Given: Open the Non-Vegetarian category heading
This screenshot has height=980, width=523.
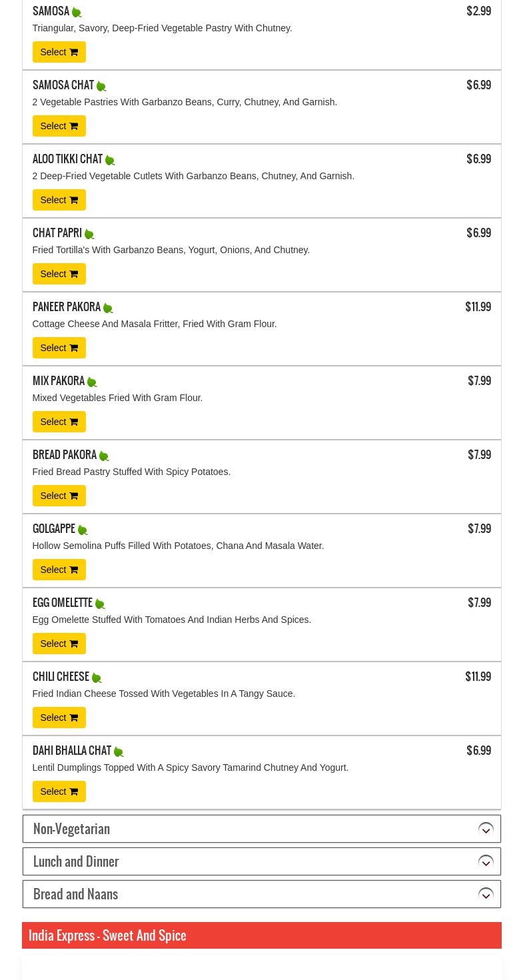Looking at the screenshot, I should pyautogui.click(x=71, y=829).
